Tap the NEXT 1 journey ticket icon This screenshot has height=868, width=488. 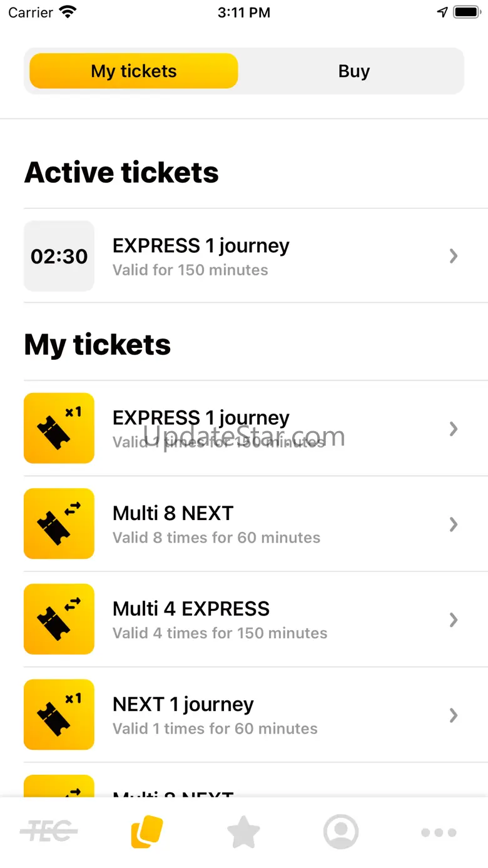coord(59,715)
